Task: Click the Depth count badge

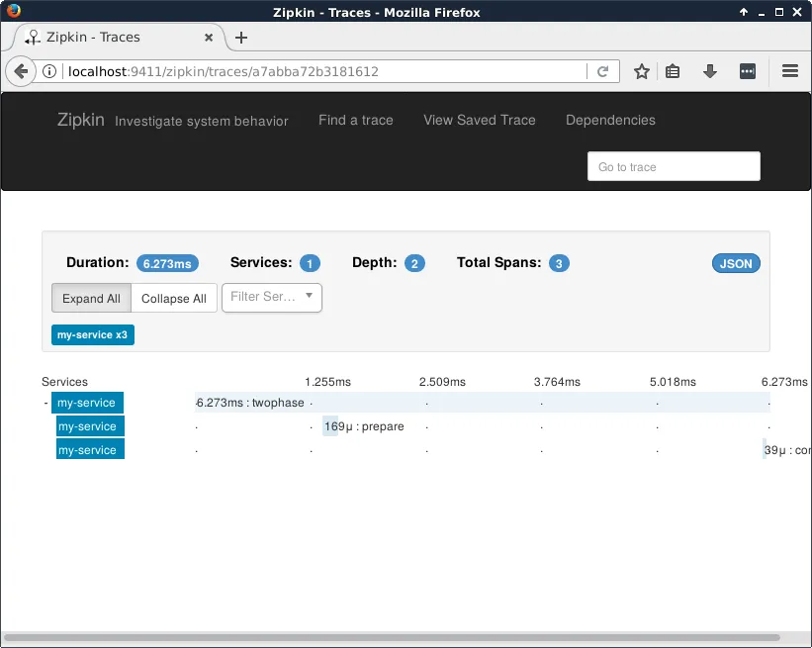Action: coord(414,264)
